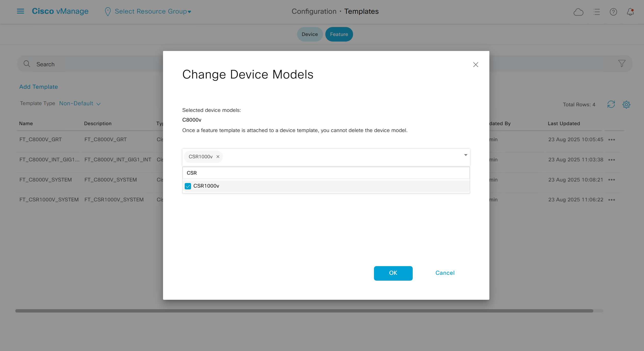This screenshot has height=351, width=644.
Task: Click Cancel in the dialog
Action: click(445, 273)
